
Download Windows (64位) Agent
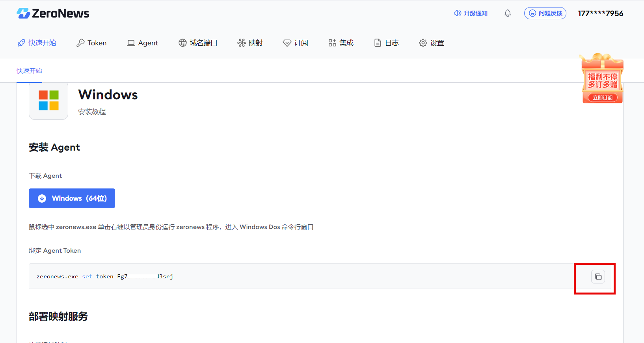tap(72, 198)
